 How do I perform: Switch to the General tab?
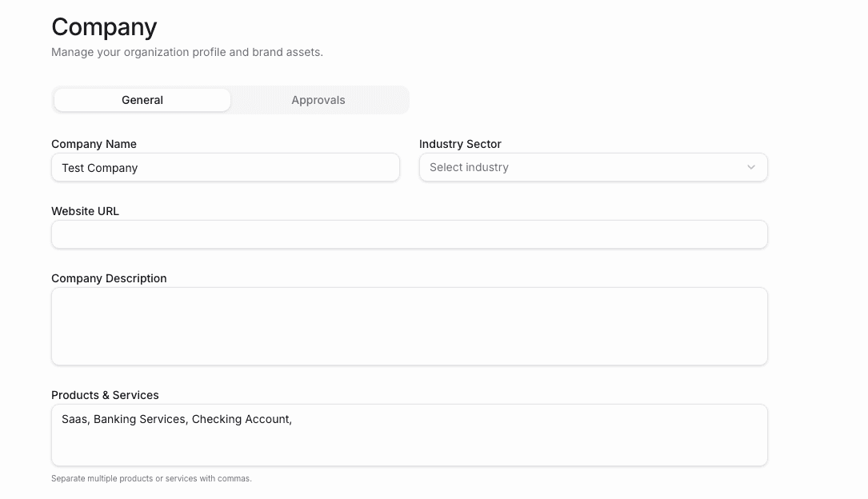click(x=142, y=100)
